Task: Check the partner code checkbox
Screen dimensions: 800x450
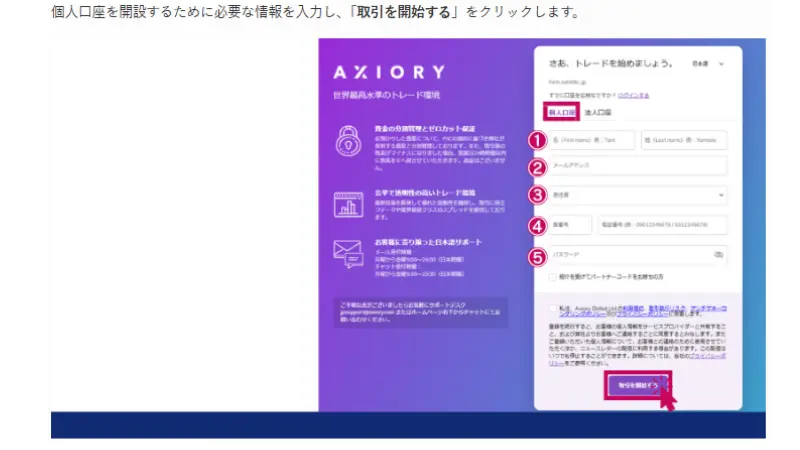Action: (x=553, y=277)
